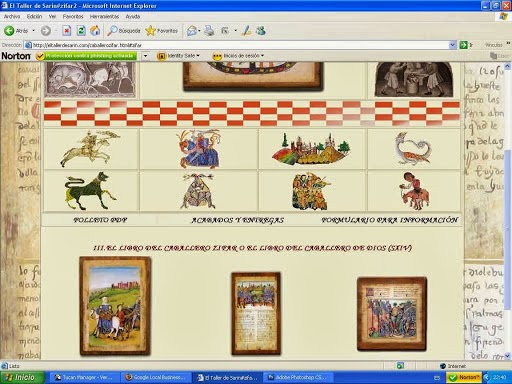Screen dimensions: 512x384
Task: Click the printer icon in toolbar
Action: 209,31
